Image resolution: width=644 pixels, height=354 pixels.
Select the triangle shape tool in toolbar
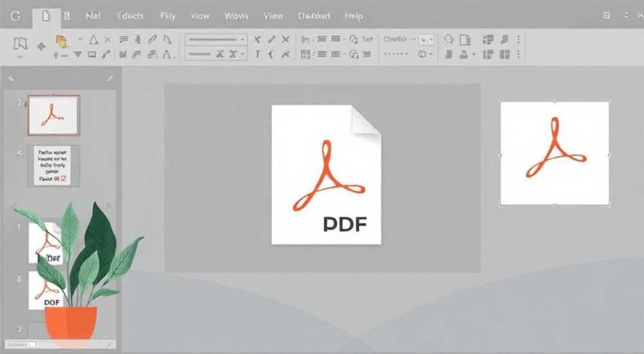93,39
